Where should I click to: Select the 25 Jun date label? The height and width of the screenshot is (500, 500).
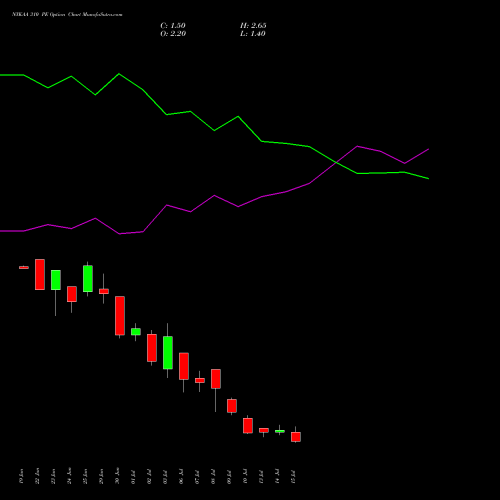tap(86, 476)
